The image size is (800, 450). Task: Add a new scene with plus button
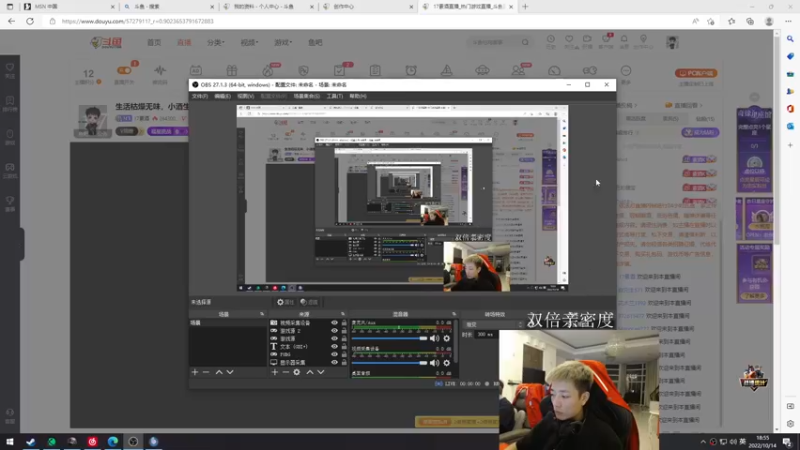click(x=195, y=372)
